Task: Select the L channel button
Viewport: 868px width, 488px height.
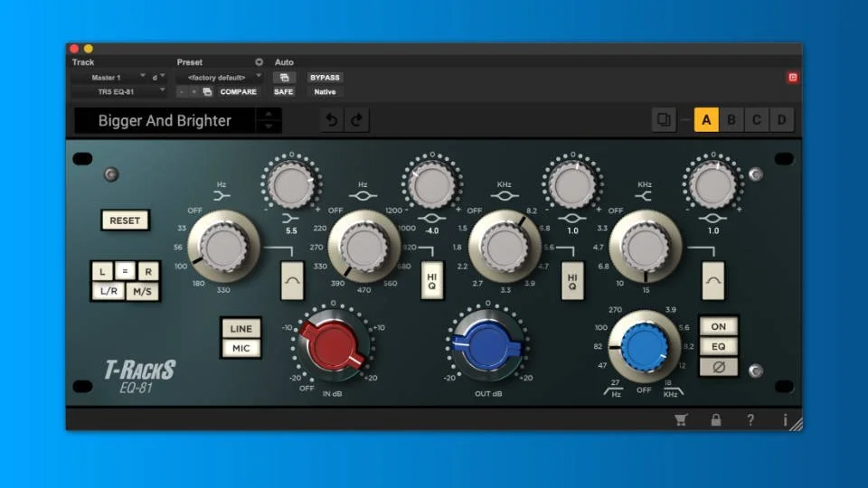Action: tap(102, 271)
